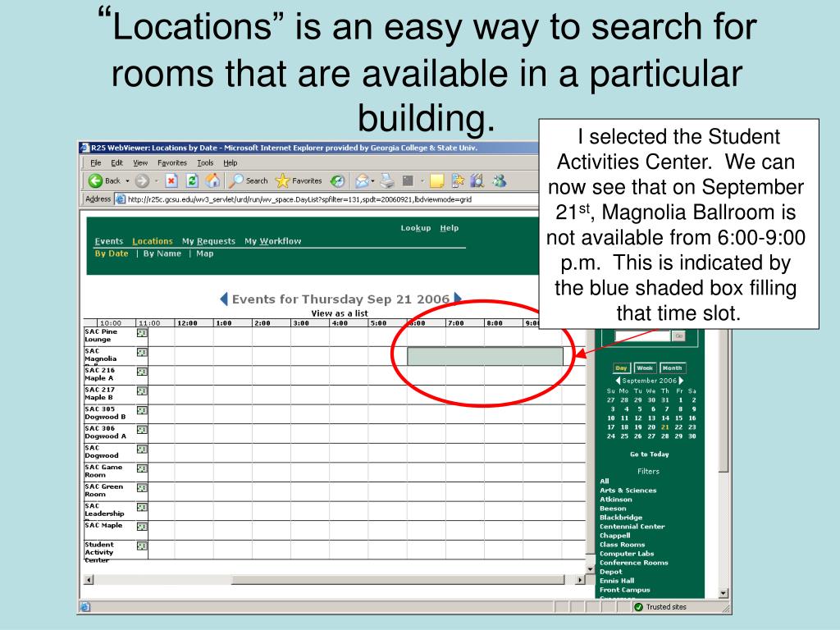Click Go to Today link

(x=650, y=454)
